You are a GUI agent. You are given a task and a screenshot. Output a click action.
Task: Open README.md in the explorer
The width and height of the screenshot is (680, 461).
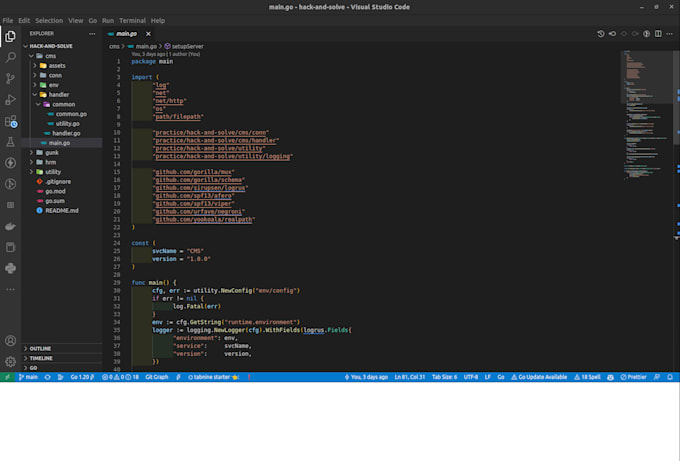62,211
